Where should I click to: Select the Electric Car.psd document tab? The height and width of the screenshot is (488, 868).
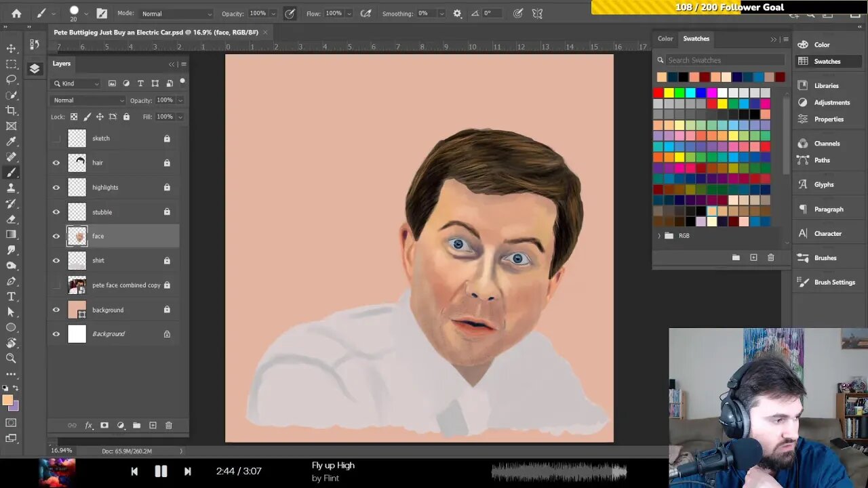coord(156,32)
